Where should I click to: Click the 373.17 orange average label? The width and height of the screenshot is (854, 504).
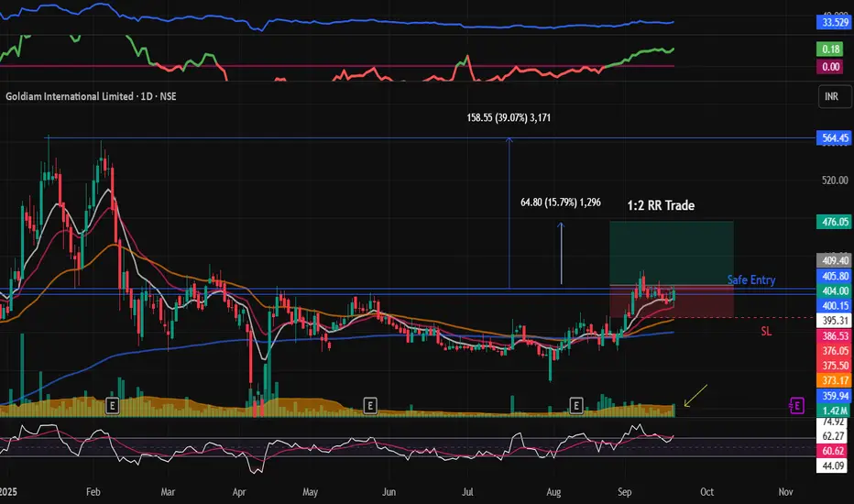(835, 380)
